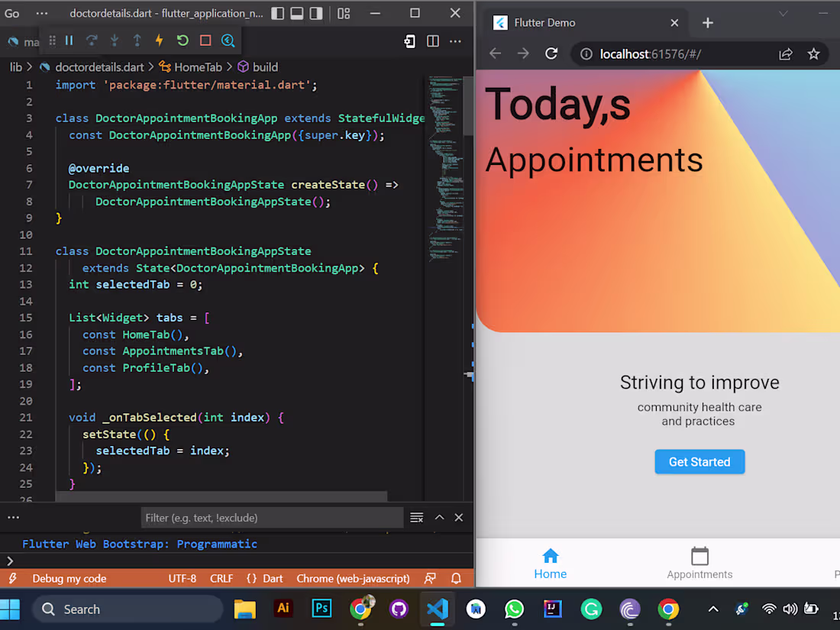Expand the lib breadcrumb dropdown
This screenshot has width=840, height=630.
coord(15,66)
